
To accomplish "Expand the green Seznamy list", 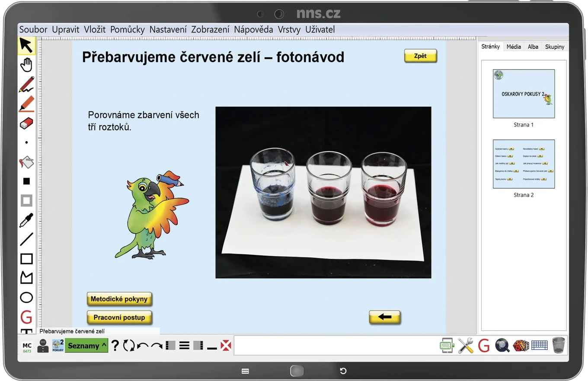I will pyautogui.click(x=86, y=346).
